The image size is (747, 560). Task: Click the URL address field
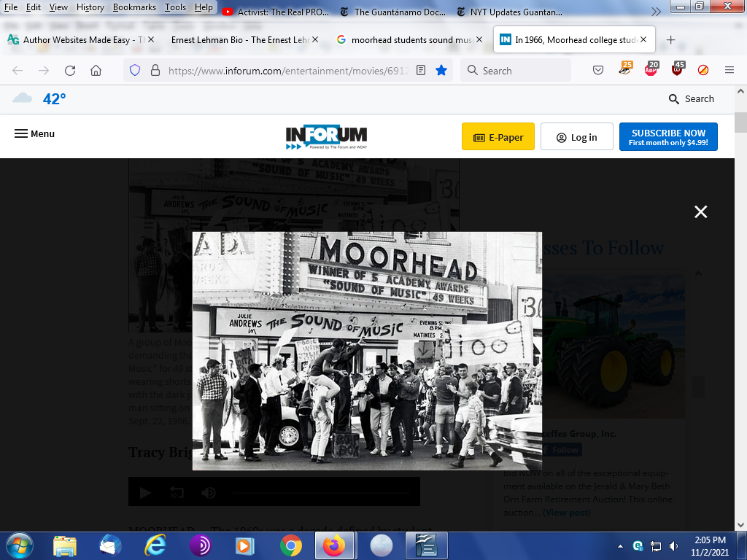coord(288,71)
